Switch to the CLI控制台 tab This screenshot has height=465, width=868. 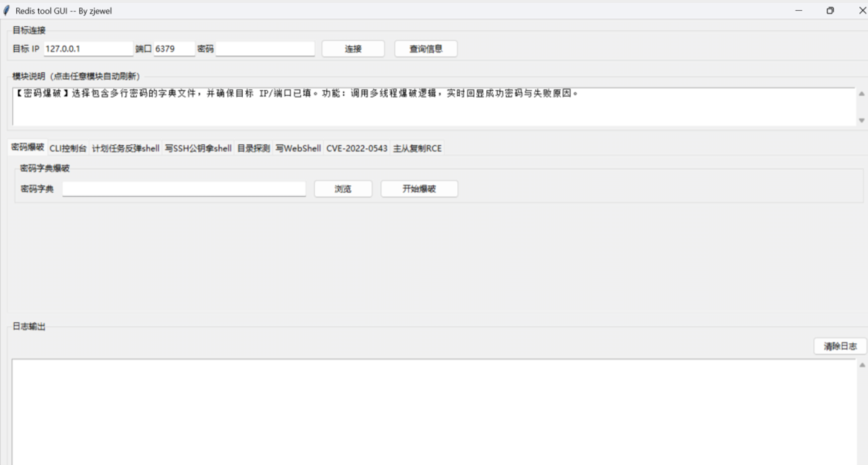(x=68, y=148)
